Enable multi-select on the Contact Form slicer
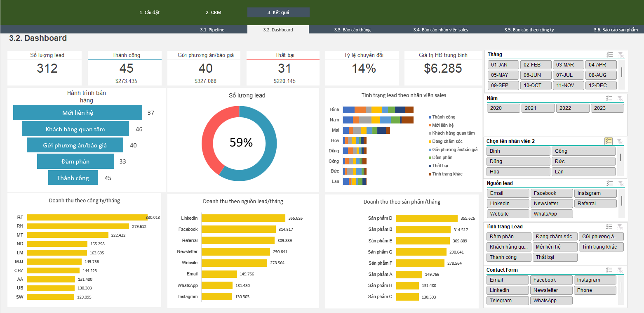This screenshot has width=644, height=313. pos(609,270)
